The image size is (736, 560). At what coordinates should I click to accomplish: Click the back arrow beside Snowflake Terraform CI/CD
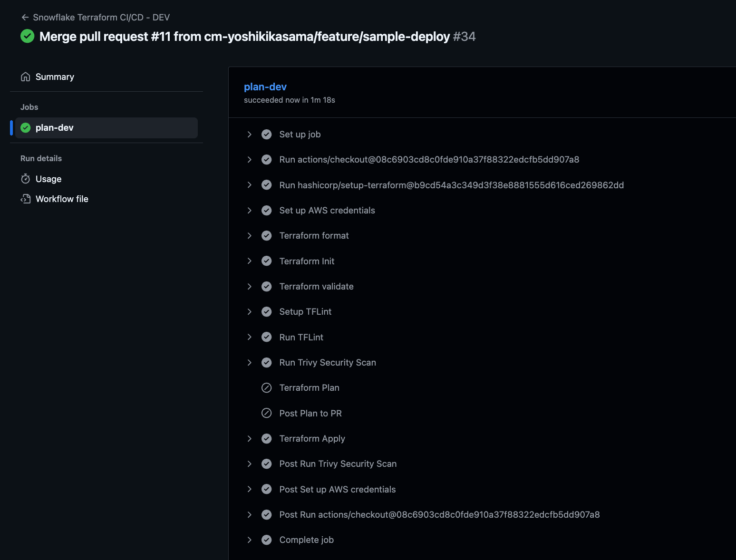coord(25,18)
